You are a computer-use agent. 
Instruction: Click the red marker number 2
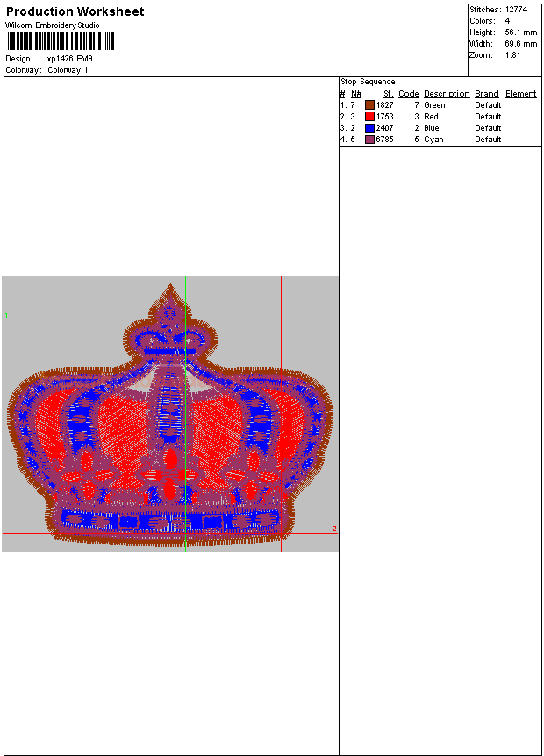[334, 529]
